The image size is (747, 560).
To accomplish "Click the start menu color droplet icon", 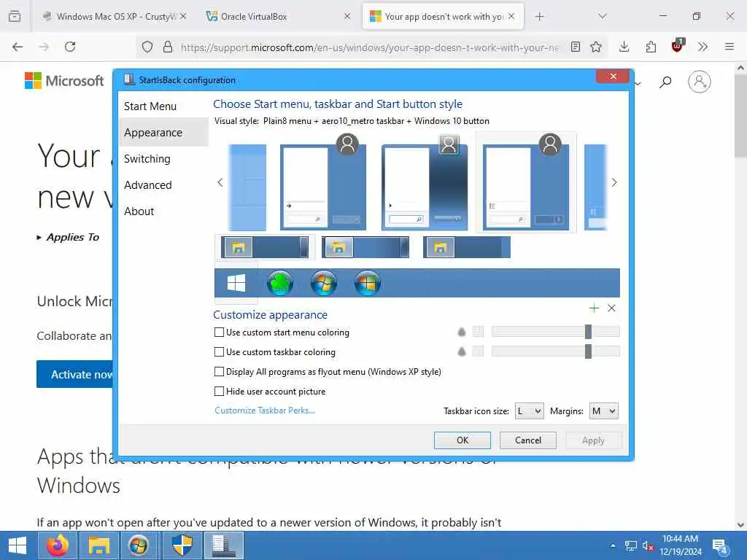I will click(x=461, y=332).
